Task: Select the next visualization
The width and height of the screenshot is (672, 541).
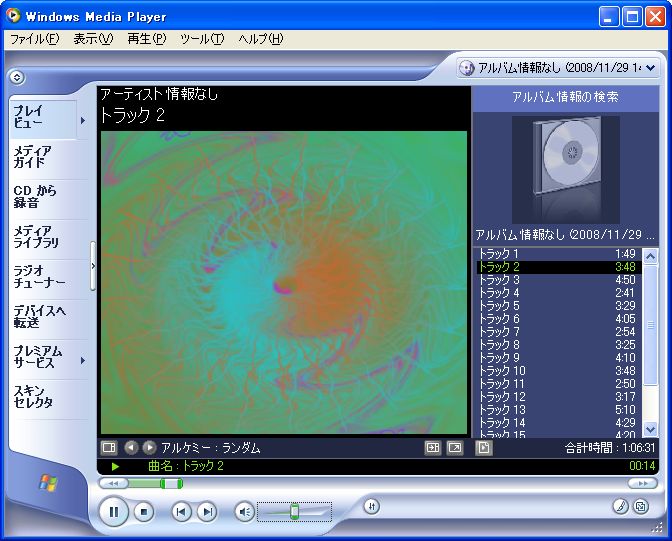Action: (149, 448)
